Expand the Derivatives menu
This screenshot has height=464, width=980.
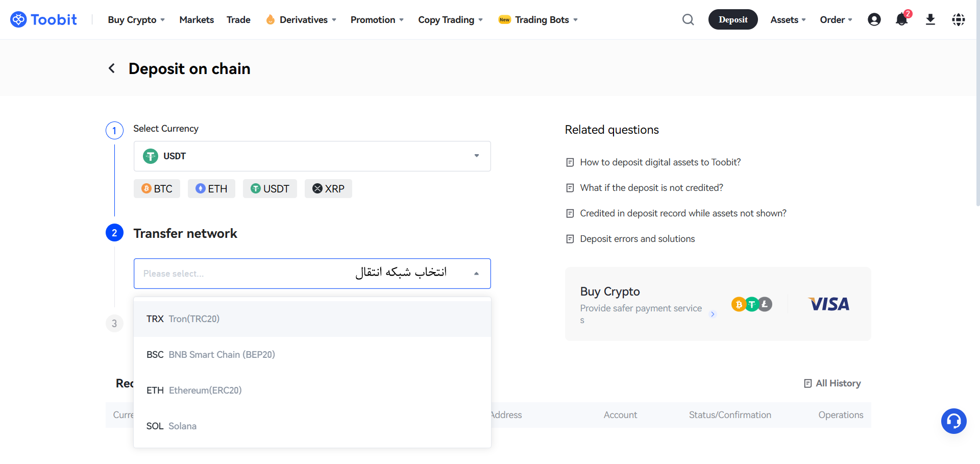tap(308, 19)
